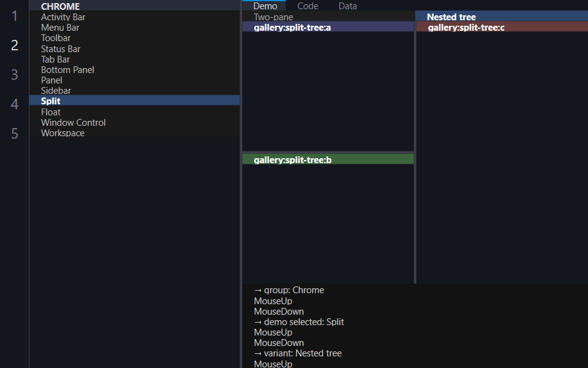Open the Activity Bar demo
The width and height of the screenshot is (588, 368).
click(134, 17)
